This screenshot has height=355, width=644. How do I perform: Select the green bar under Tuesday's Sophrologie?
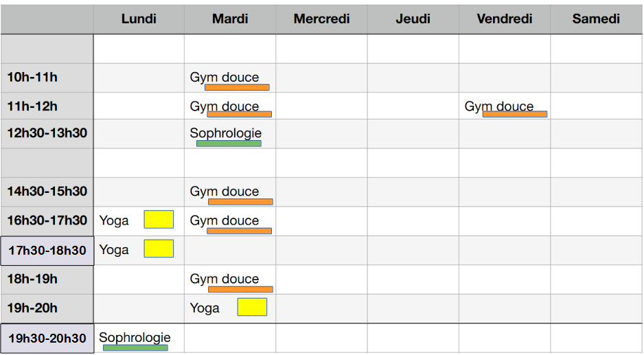tap(229, 144)
